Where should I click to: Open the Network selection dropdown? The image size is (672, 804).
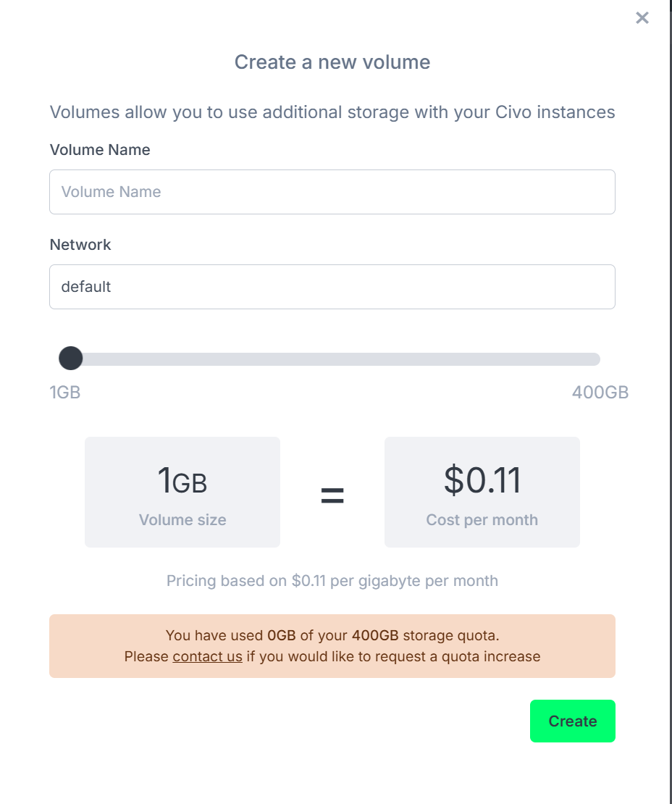(x=332, y=287)
